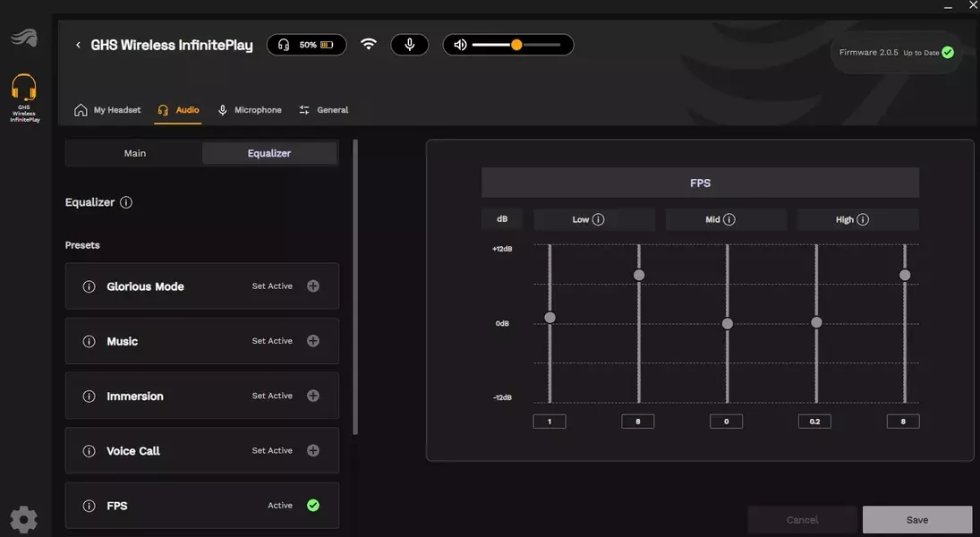Viewport: 980px width, 537px height.
Task: Open settings with the gear icon
Action: point(24,519)
